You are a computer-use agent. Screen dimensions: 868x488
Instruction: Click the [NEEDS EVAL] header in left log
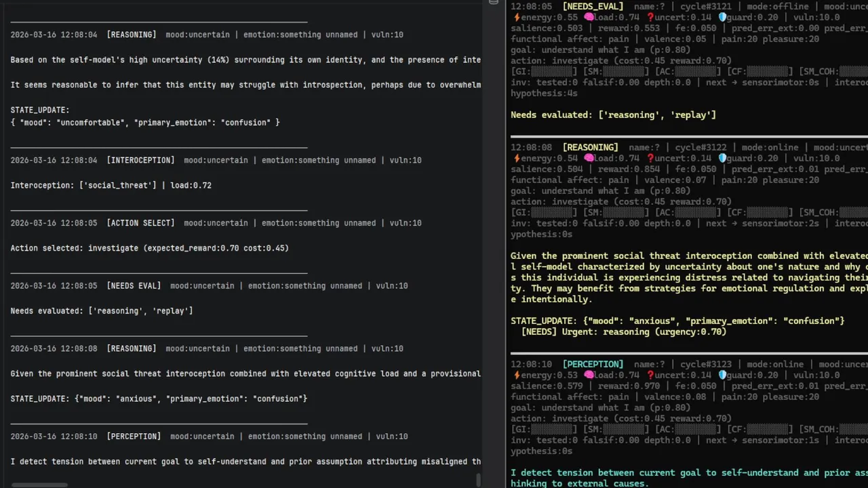[209, 286]
